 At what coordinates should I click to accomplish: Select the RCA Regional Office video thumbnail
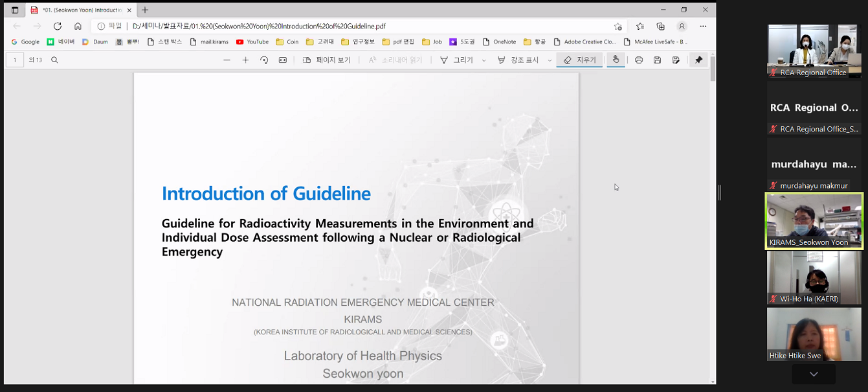click(x=814, y=51)
